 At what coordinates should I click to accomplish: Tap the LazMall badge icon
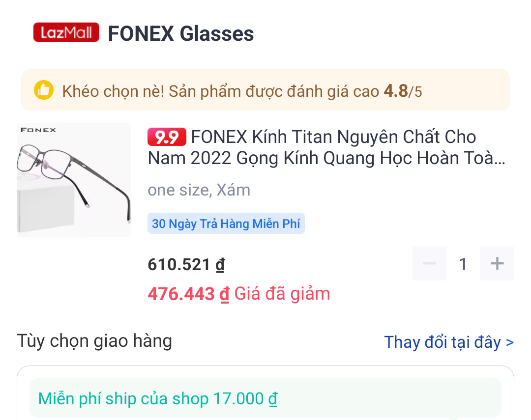(66, 32)
